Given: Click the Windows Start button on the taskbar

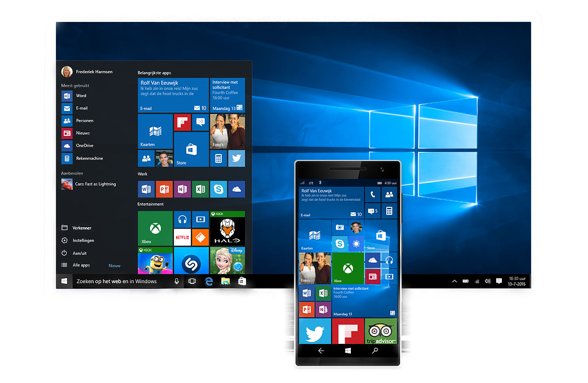Looking at the screenshot, I should pyautogui.click(x=64, y=281).
